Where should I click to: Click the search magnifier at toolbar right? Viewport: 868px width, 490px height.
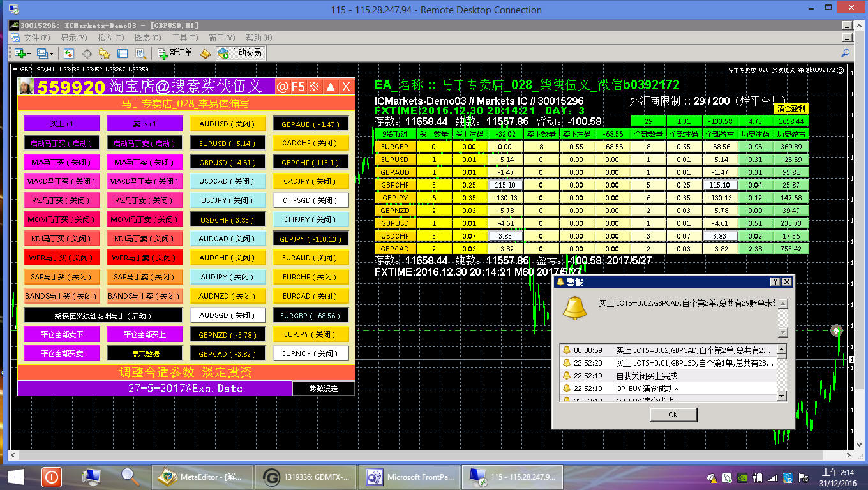[x=846, y=54]
